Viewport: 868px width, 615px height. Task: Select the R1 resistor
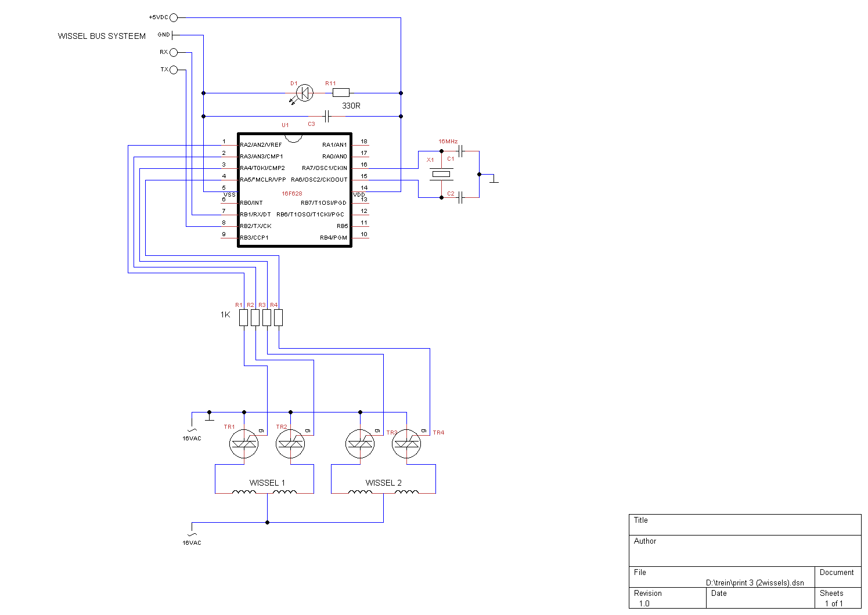tap(244, 317)
